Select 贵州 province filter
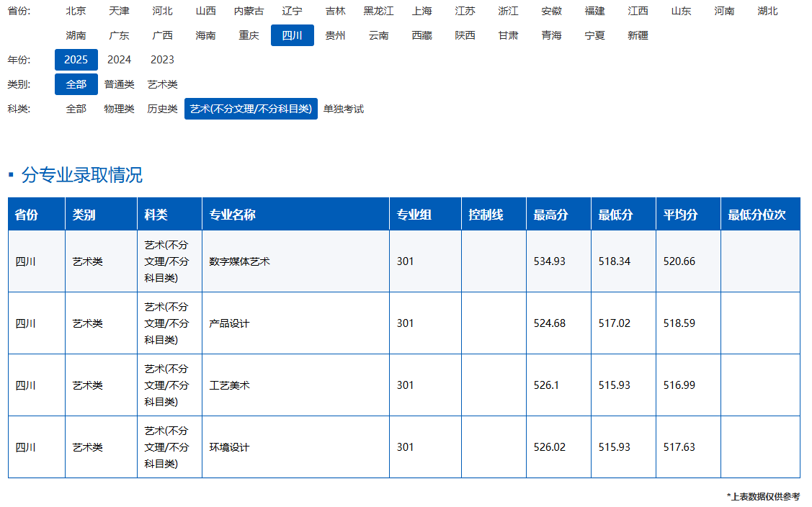812x507 pixels. coord(336,35)
